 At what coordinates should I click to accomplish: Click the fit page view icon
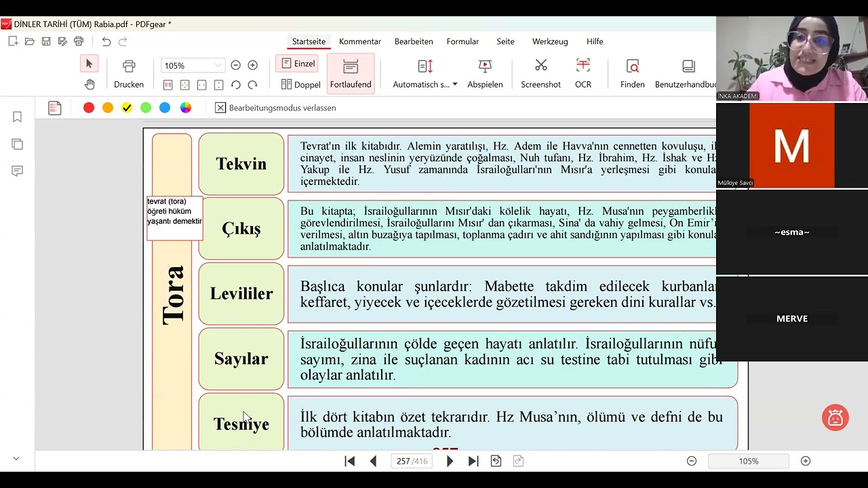tap(184, 85)
